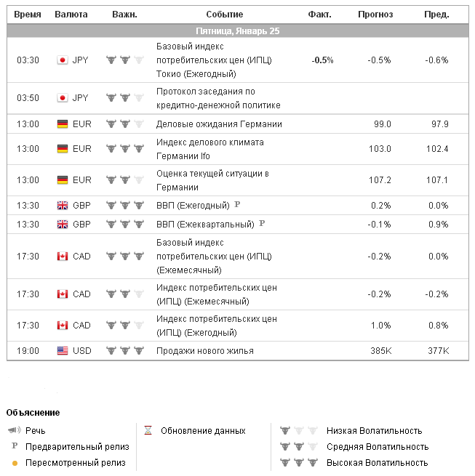
Task: Click Canada flag in the ИПЦ (Ежегодный) row
Action: (62, 326)
